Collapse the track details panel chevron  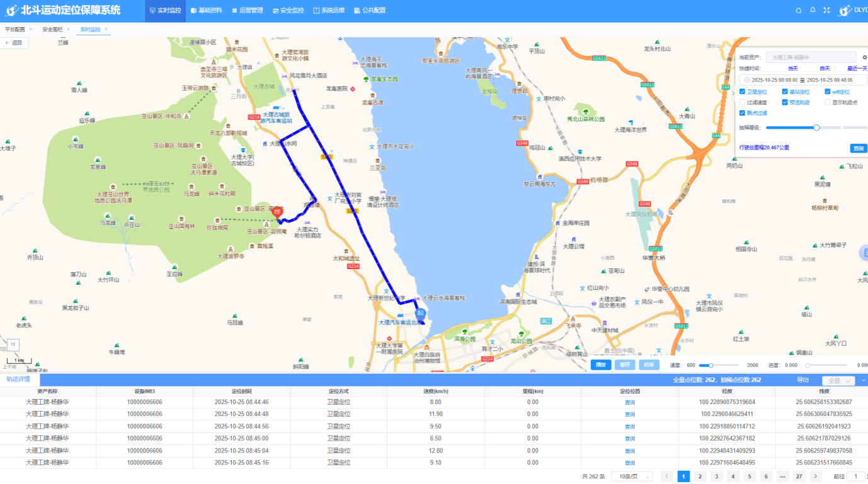pos(864,381)
